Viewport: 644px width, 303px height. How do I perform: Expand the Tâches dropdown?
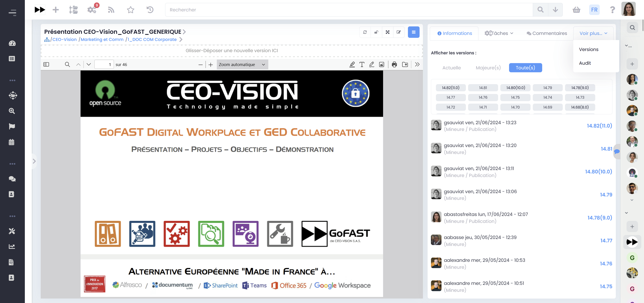tap(499, 33)
